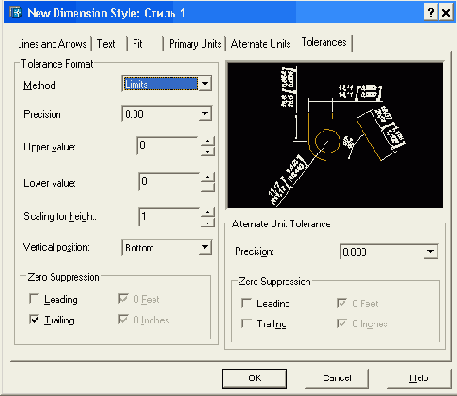
Task: Increase Lower value with up arrow
Action: [x=208, y=177]
